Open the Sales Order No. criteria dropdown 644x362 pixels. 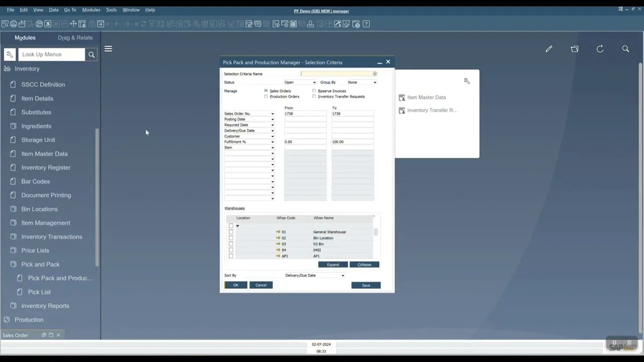point(250,114)
